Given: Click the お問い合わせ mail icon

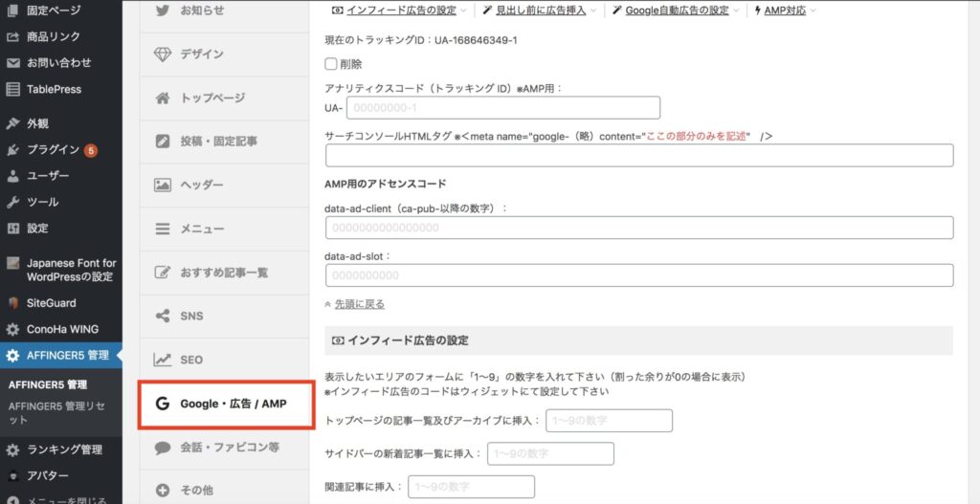Looking at the screenshot, I should click(x=12, y=63).
